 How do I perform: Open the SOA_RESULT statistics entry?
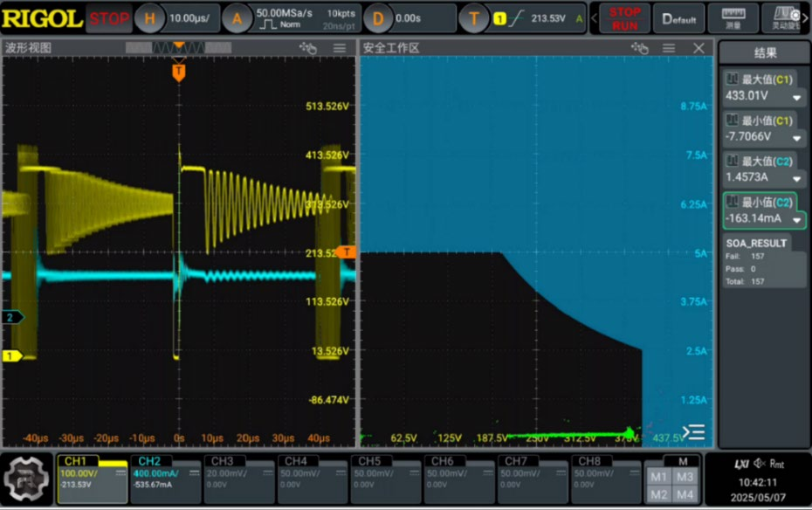tap(765, 261)
